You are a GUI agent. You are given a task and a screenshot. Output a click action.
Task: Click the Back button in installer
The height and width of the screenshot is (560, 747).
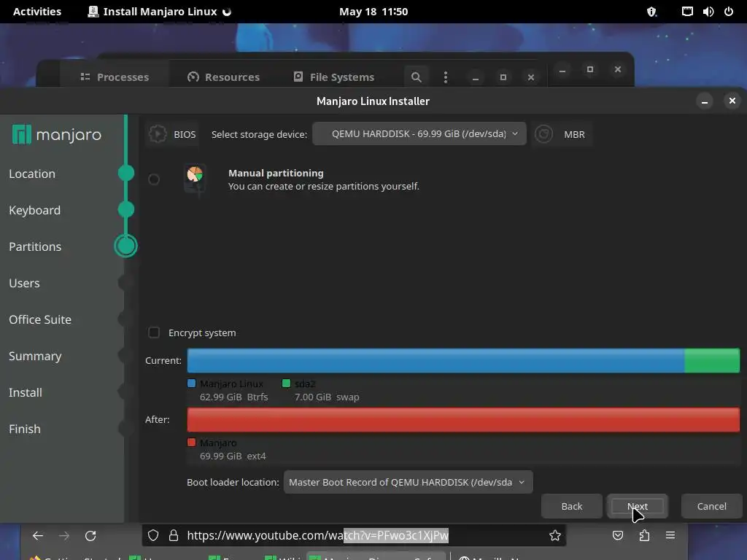pyautogui.click(x=572, y=506)
